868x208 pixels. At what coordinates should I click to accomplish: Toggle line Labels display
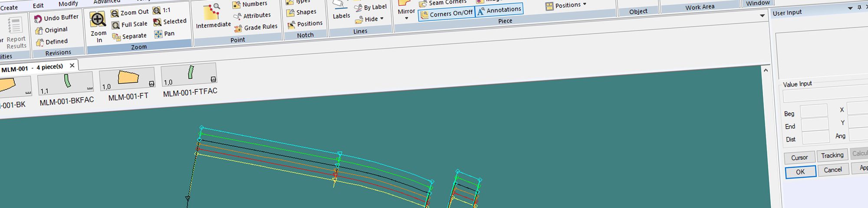pos(341,10)
